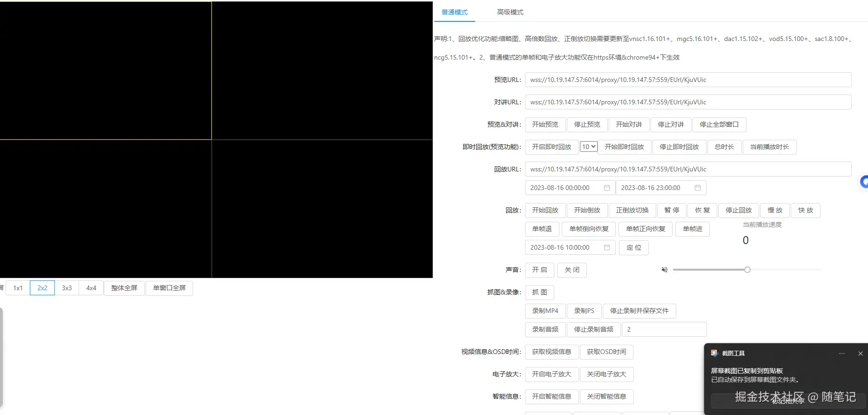This screenshot has height=415, width=868.
Task: Turn sound off with 关闭 button
Action: [x=572, y=270]
